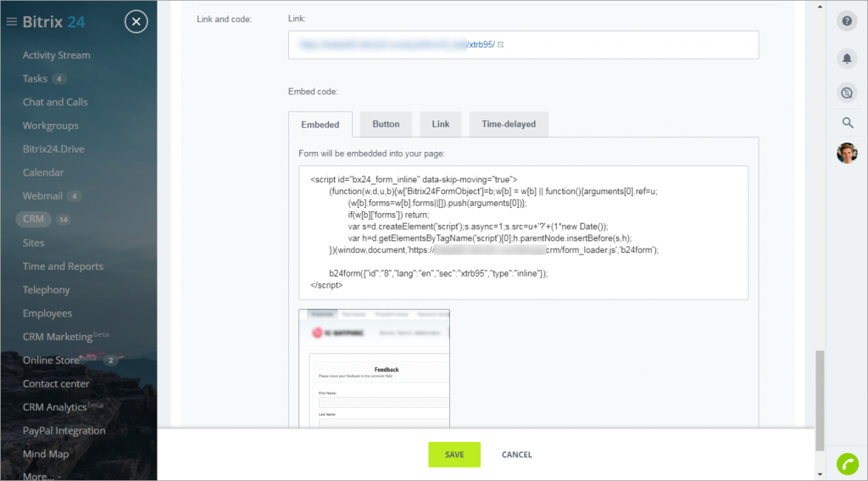Click the SAVE button

[x=454, y=455]
